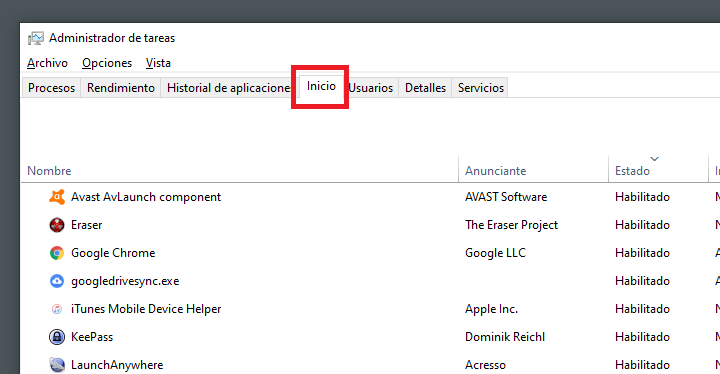The width and height of the screenshot is (720, 374).
Task: Open the Archivo menu
Action: pyautogui.click(x=47, y=63)
